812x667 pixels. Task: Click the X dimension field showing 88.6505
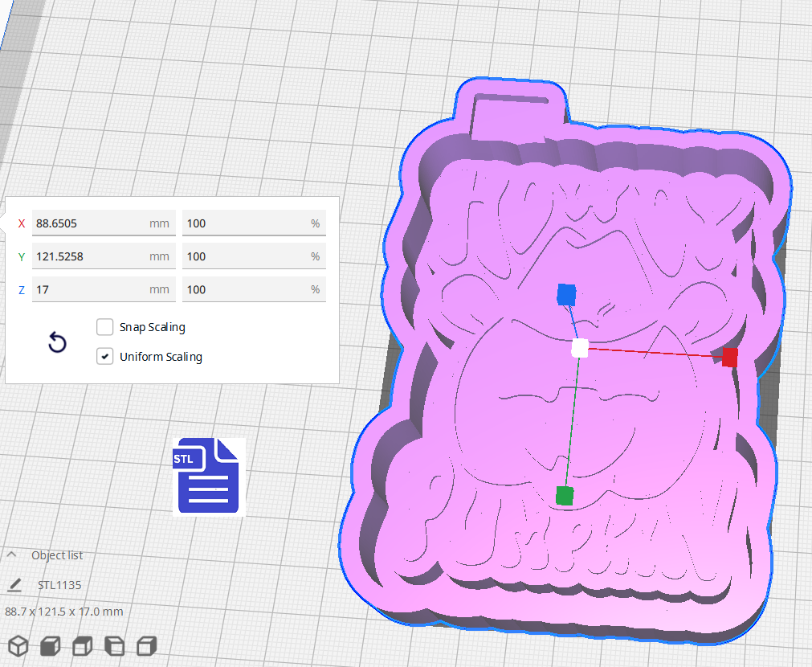click(x=88, y=223)
